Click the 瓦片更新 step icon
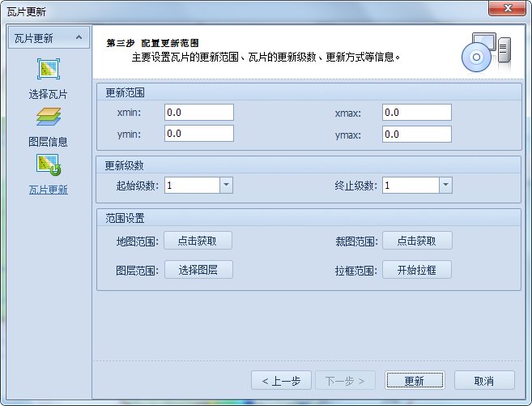 coord(49,165)
